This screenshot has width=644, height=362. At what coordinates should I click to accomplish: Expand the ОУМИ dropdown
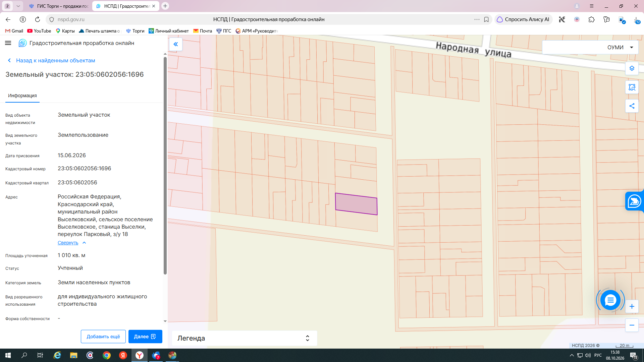point(590,47)
